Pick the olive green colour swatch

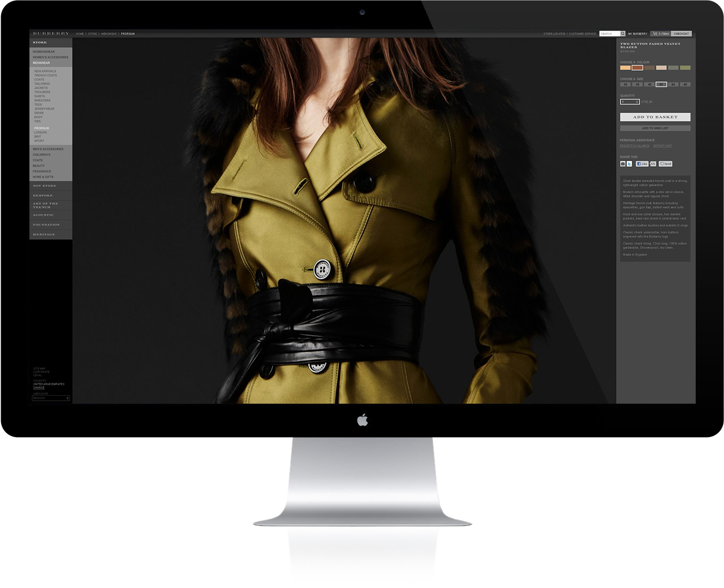point(685,68)
